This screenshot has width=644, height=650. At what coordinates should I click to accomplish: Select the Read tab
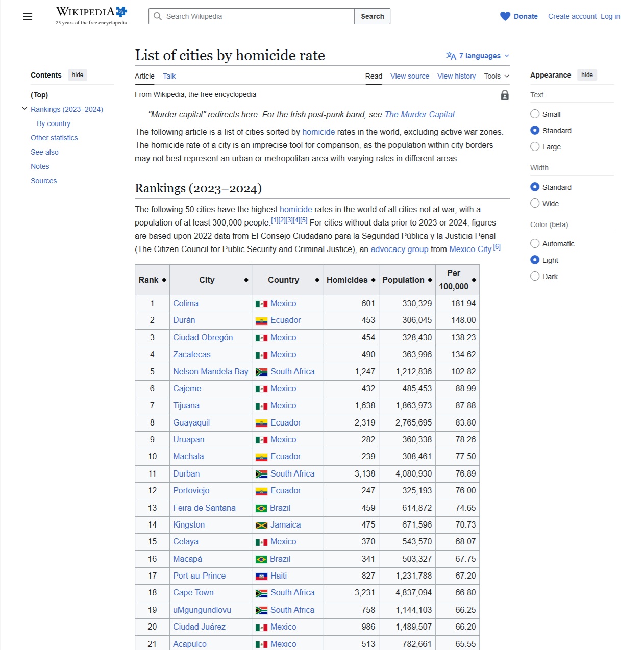374,76
